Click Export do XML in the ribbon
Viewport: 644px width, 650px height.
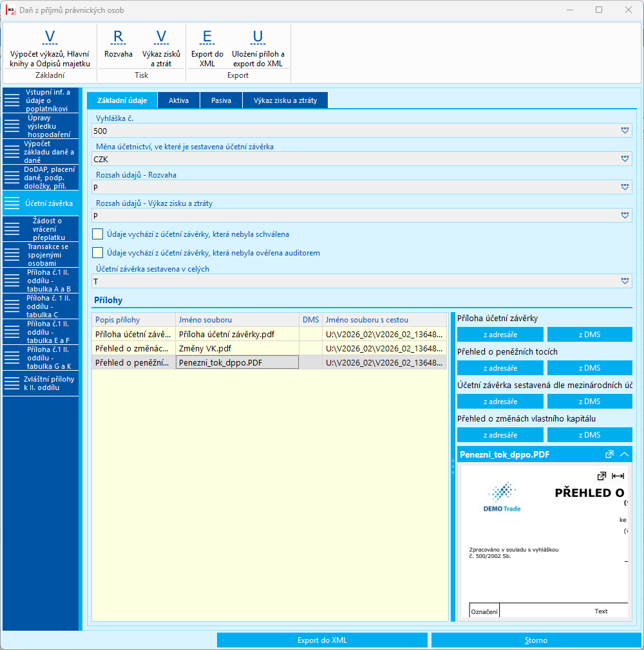[207, 48]
